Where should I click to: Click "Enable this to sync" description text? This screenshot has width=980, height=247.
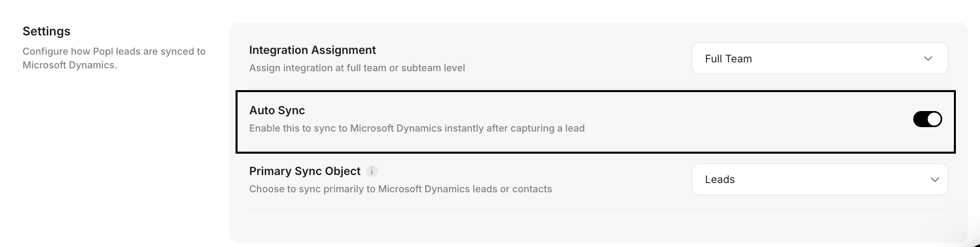(417, 128)
